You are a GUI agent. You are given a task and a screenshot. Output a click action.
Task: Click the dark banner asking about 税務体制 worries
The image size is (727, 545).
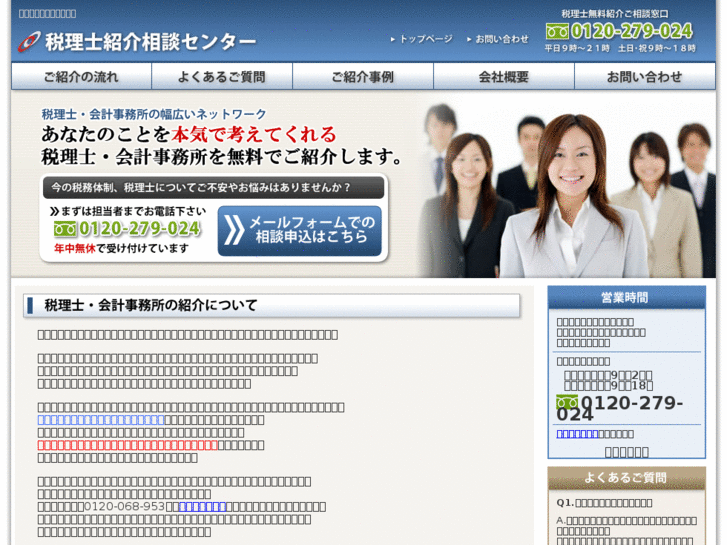(x=214, y=188)
